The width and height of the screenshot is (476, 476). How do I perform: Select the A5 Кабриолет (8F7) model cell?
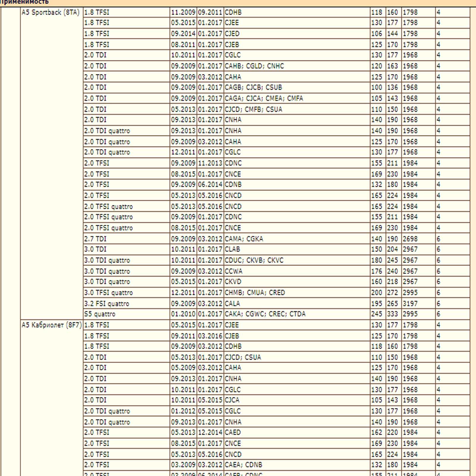click(51, 325)
